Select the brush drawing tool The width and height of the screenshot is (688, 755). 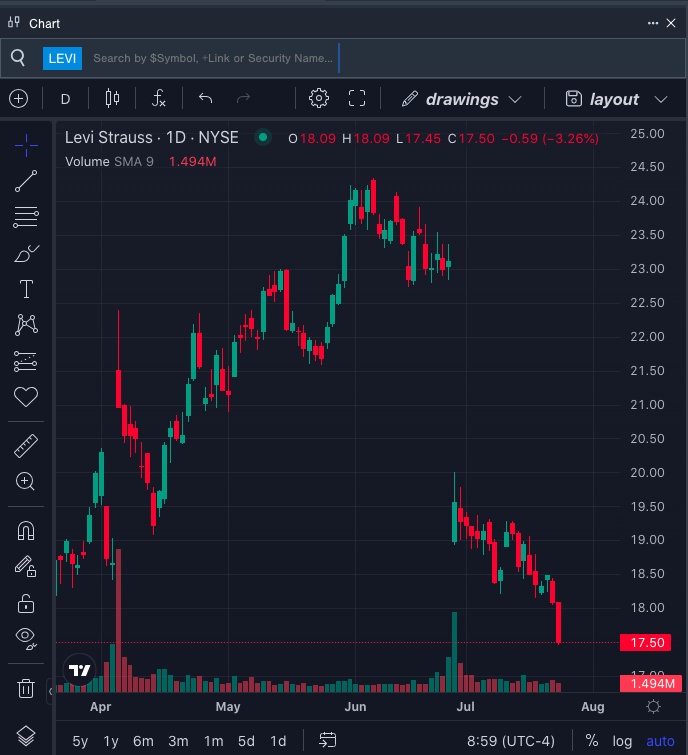click(26, 253)
